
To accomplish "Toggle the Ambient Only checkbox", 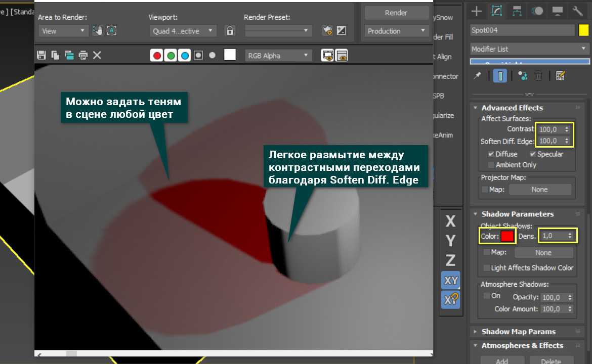I will pyautogui.click(x=491, y=165).
